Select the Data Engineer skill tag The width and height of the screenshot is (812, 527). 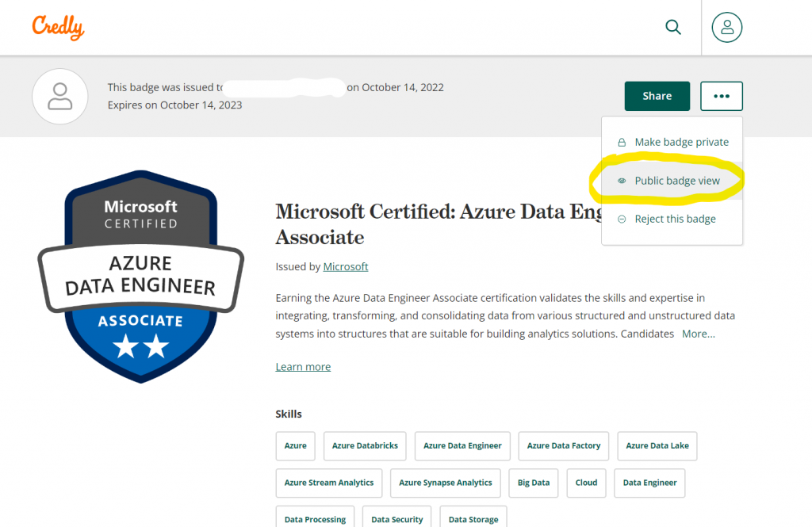point(649,483)
